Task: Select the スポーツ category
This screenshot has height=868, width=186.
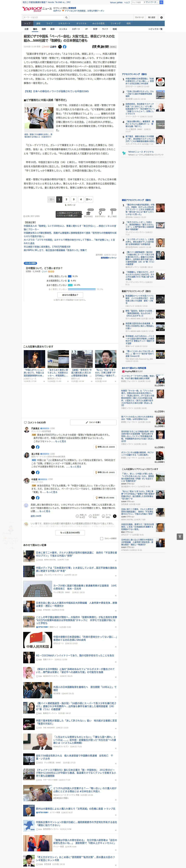Action: (x=76, y=29)
